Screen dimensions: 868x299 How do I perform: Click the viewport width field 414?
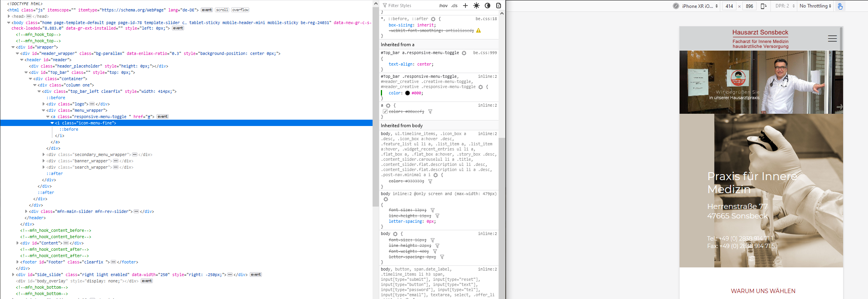[729, 6]
